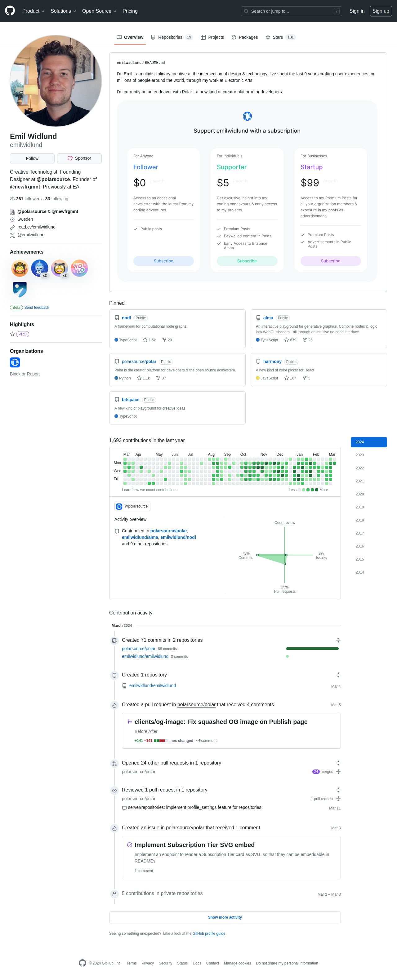
Task: Select year 2024 contributions
Action: tap(369, 442)
